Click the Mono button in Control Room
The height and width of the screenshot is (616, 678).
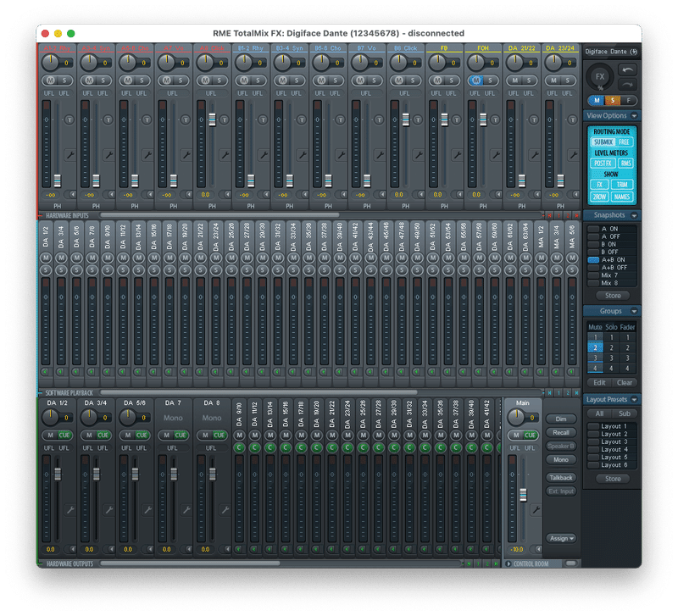pyautogui.click(x=561, y=460)
